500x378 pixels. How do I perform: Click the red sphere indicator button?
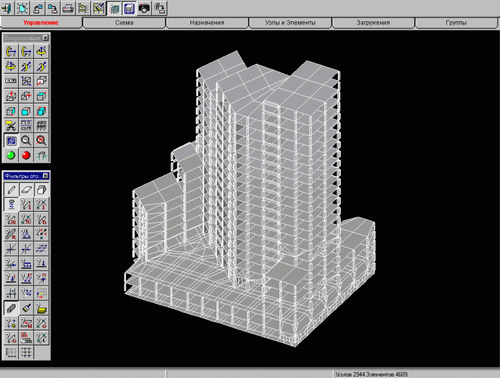pos(26,155)
